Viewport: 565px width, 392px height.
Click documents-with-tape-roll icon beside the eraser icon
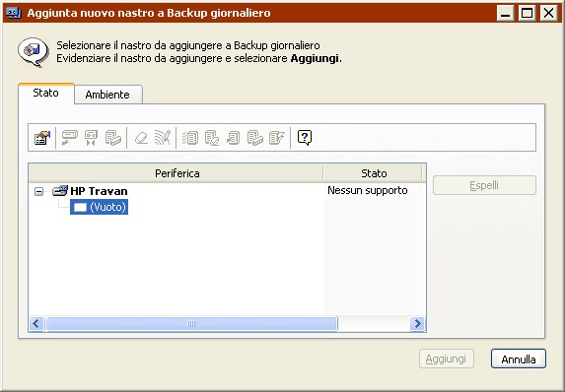[112, 138]
